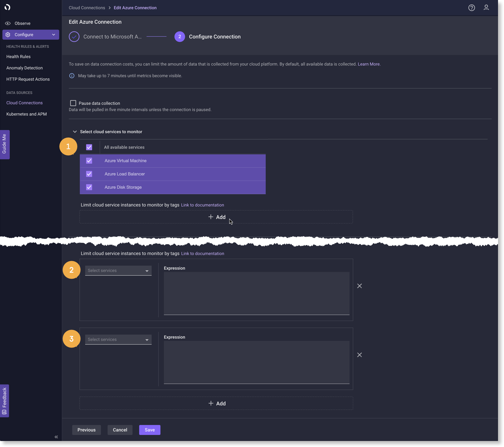Select Cloud Connections in sidebar
The width and height of the screenshot is (504, 447).
(x=25, y=103)
